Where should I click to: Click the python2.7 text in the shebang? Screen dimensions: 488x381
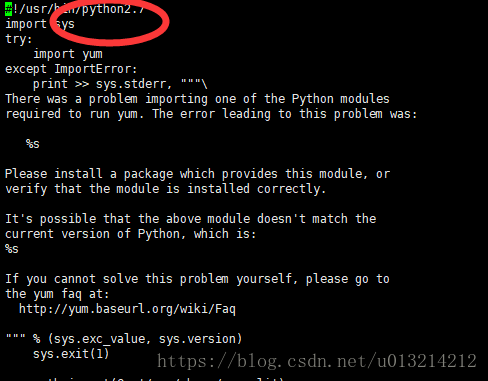(x=113, y=9)
